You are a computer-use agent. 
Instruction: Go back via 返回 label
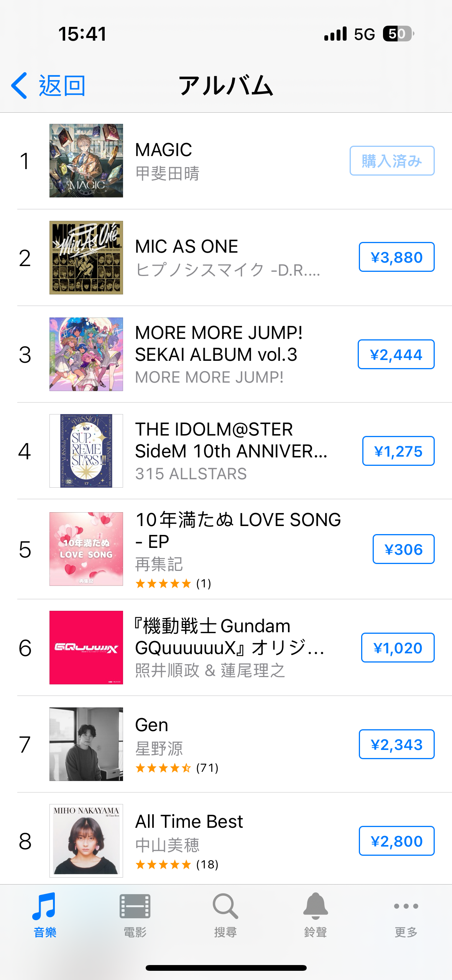click(62, 86)
